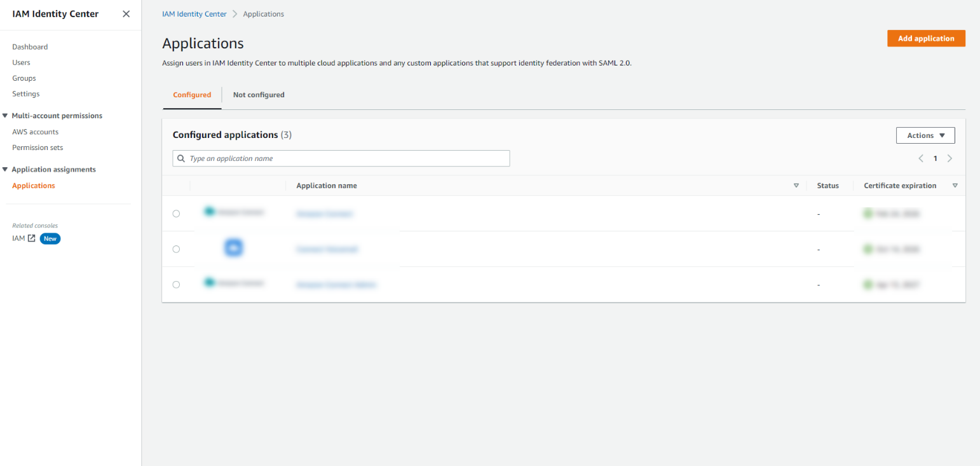Select the Configured tab
The width and height of the screenshot is (980, 466).
coord(192,94)
